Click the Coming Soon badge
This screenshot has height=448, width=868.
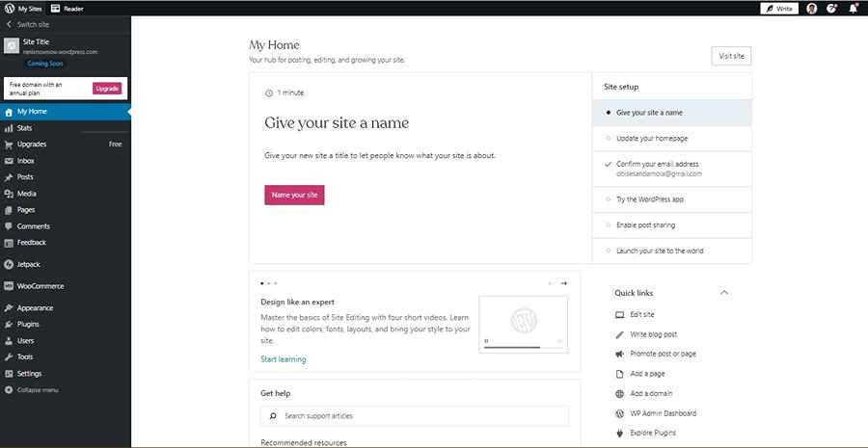click(x=44, y=64)
